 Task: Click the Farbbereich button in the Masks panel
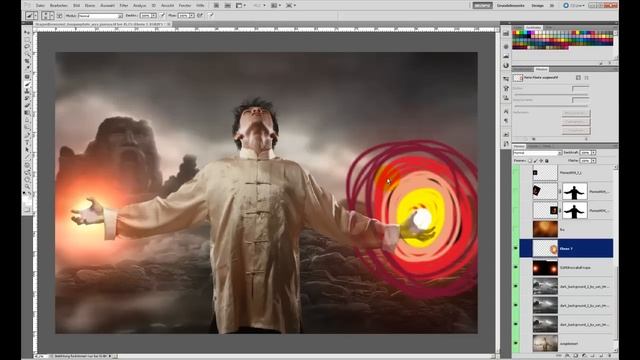click(x=576, y=122)
